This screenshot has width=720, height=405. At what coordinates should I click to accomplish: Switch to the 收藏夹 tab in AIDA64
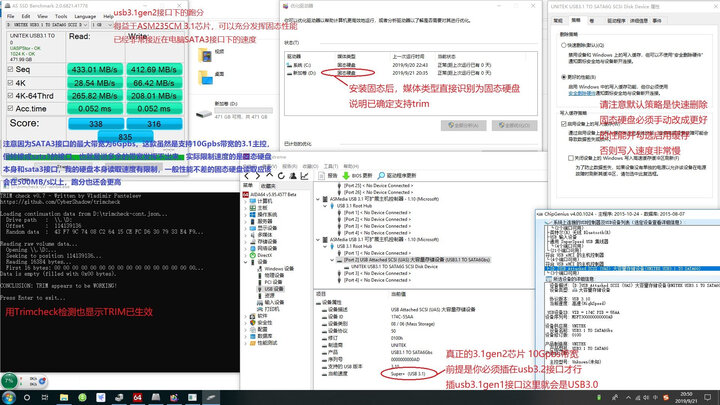pyautogui.click(x=268, y=186)
